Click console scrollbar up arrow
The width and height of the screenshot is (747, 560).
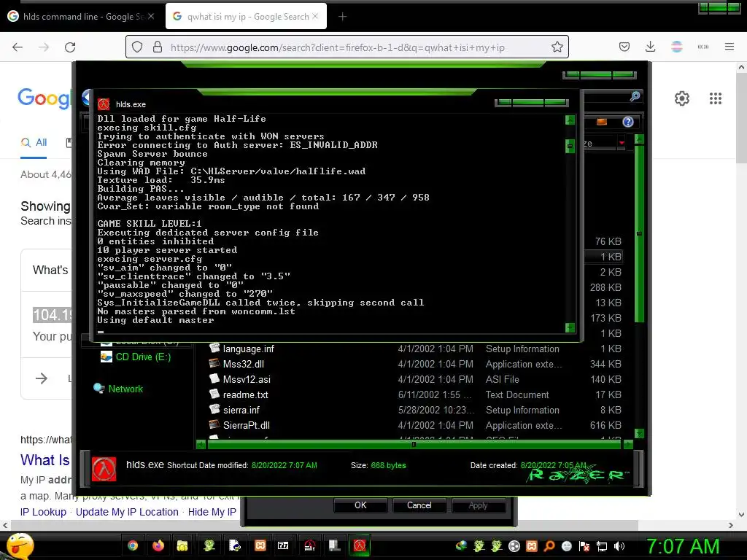(x=570, y=120)
